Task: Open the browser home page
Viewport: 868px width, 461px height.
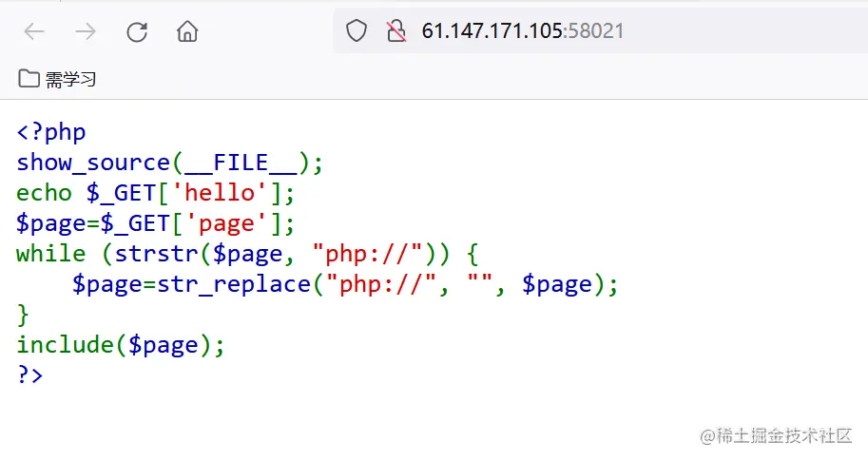Action: [x=187, y=31]
